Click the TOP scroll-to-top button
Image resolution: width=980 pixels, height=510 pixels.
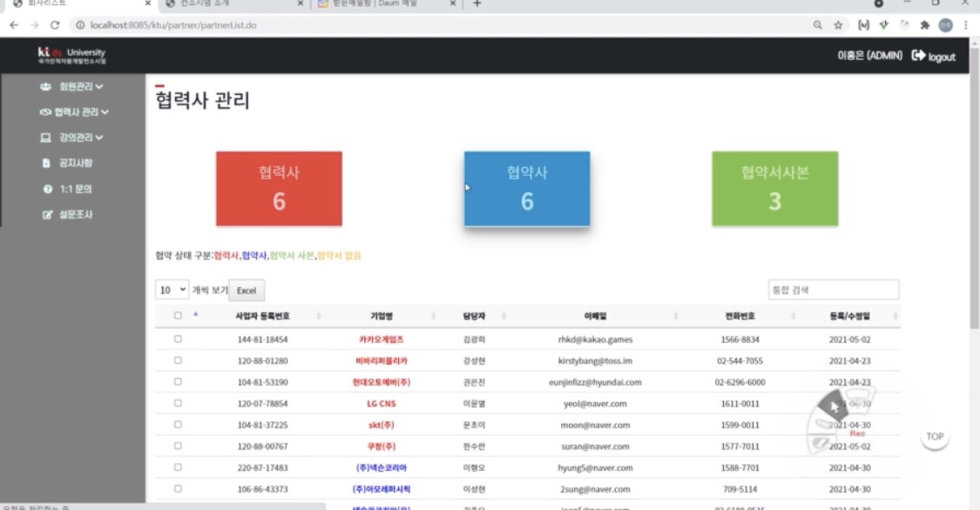(x=935, y=436)
